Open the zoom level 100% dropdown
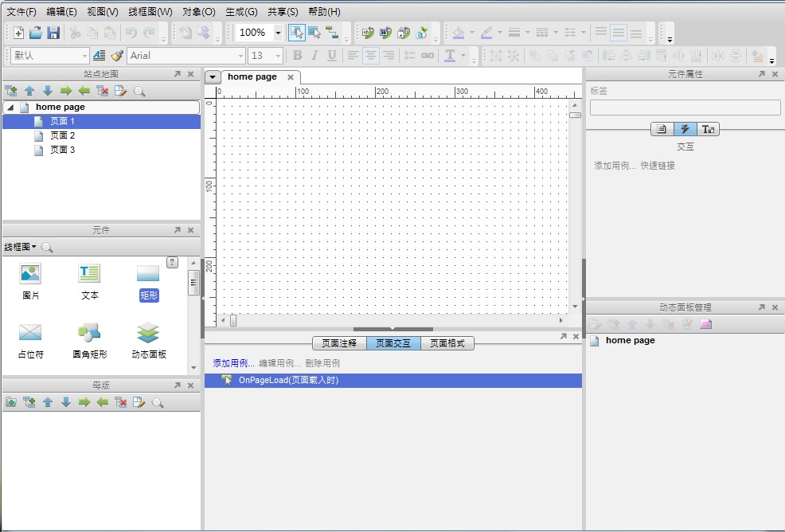 tap(278, 33)
